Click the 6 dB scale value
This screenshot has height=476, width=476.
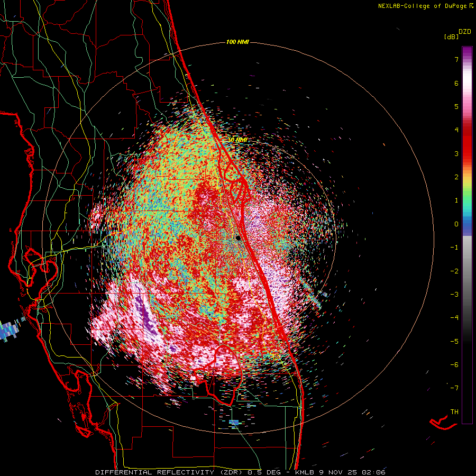pos(456,83)
